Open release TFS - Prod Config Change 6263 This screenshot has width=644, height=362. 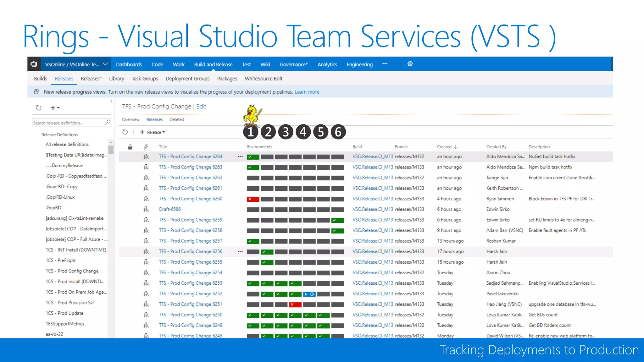pos(191,167)
